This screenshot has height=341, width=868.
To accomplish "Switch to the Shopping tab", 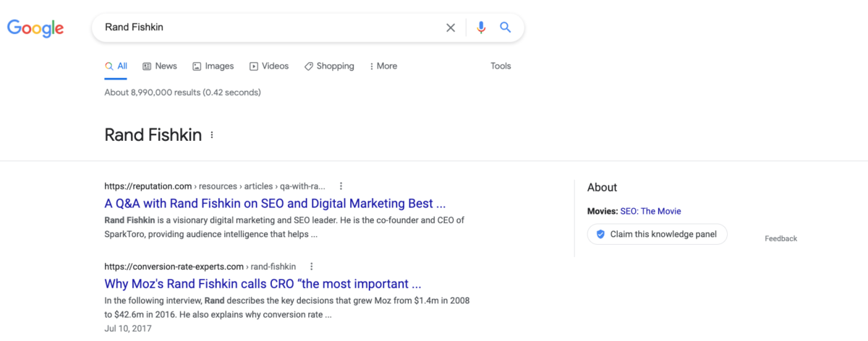I will 329,66.
